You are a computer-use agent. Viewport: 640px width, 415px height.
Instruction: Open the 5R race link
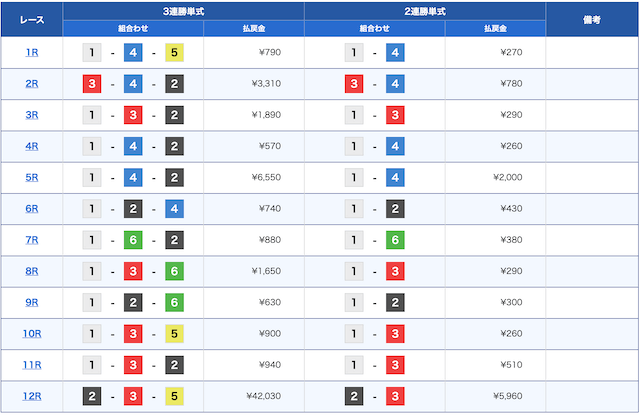32,178
